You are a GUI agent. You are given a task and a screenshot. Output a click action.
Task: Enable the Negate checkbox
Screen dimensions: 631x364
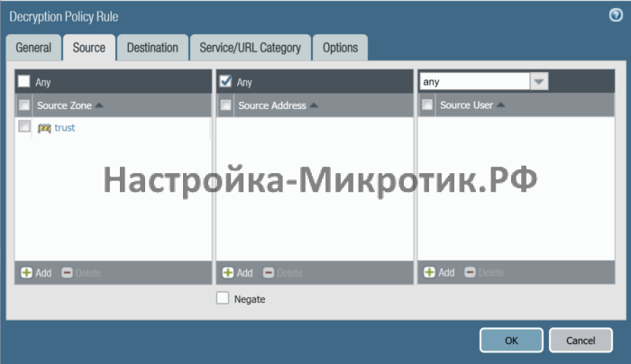click(223, 298)
